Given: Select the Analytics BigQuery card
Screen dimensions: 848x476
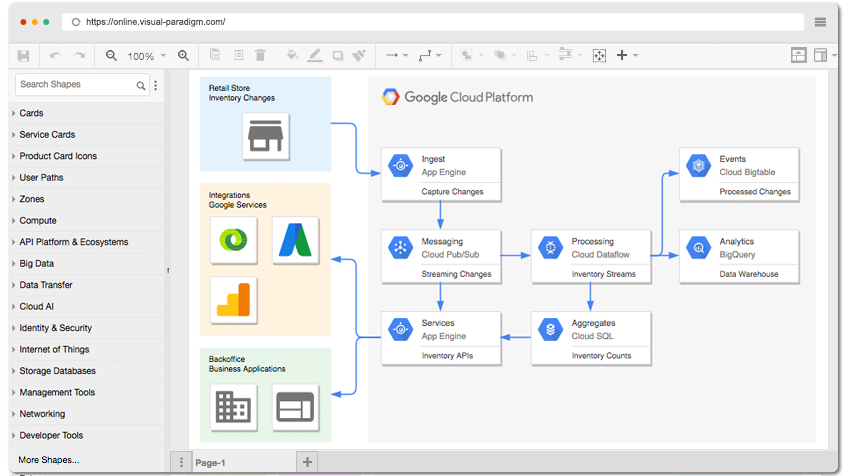Looking at the screenshot, I should pyautogui.click(x=739, y=257).
